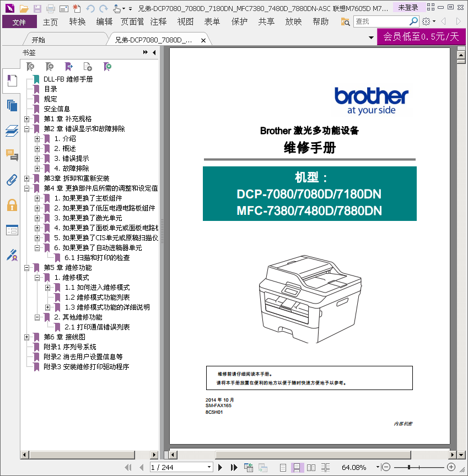
Task: Expand 第6 章 接线图 bookmark
Action: pyautogui.click(x=26, y=337)
